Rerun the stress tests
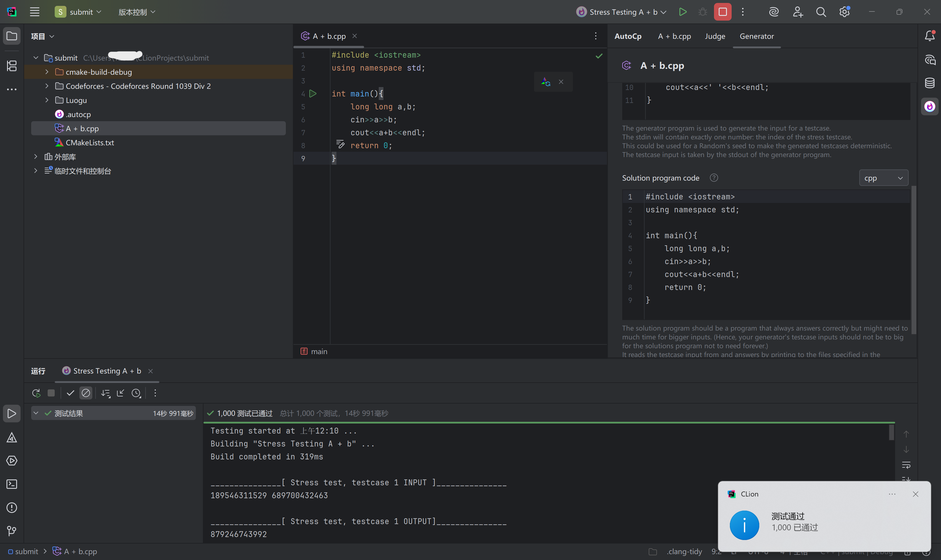The width and height of the screenshot is (941, 560). click(36, 393)
